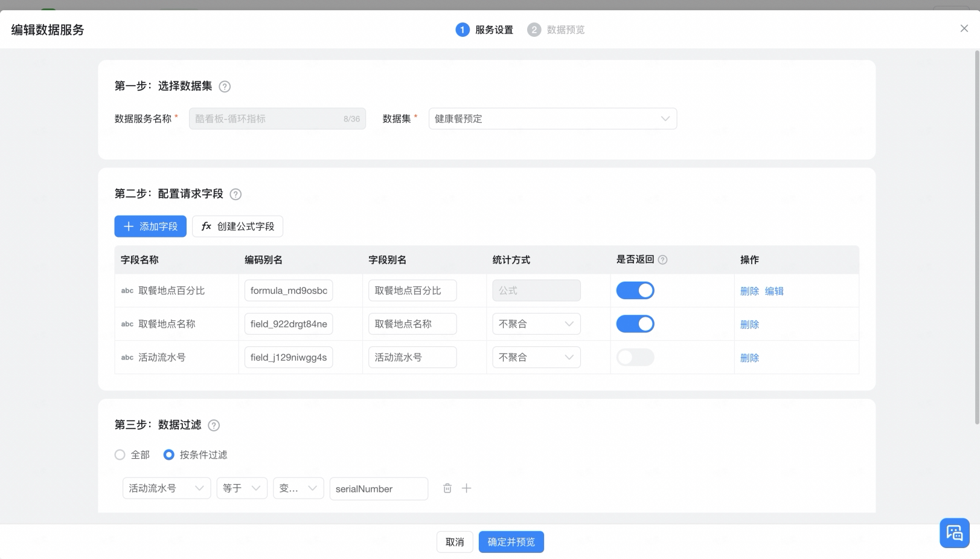
Task: Add filter condition with plus icon
Action: pos(466,488)
